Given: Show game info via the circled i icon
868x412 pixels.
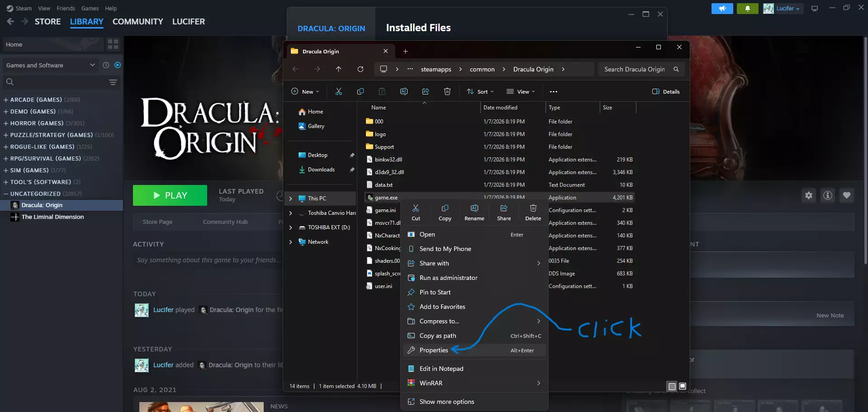Looking at the screenshot, I should coord(828,195).
